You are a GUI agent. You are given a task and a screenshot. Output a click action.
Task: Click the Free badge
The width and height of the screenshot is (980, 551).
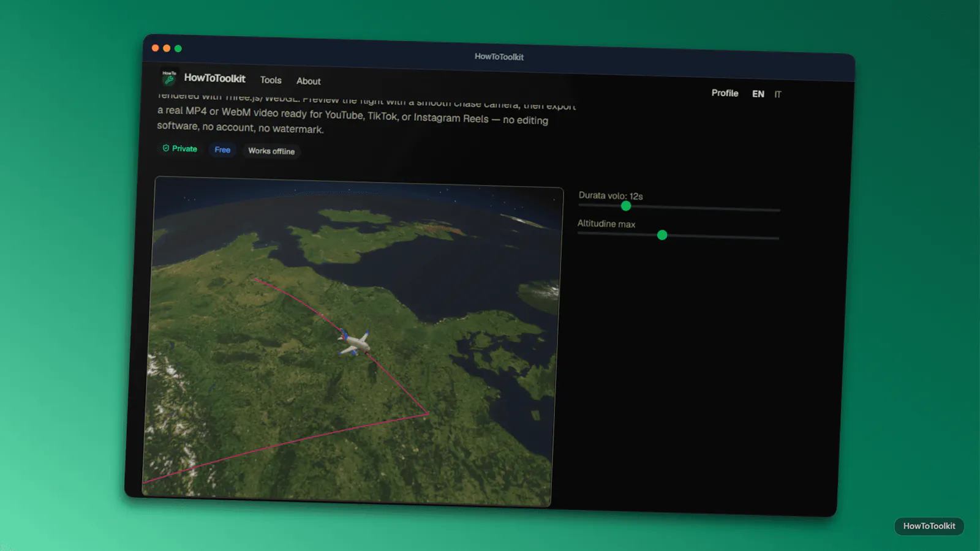coord(222,150)
